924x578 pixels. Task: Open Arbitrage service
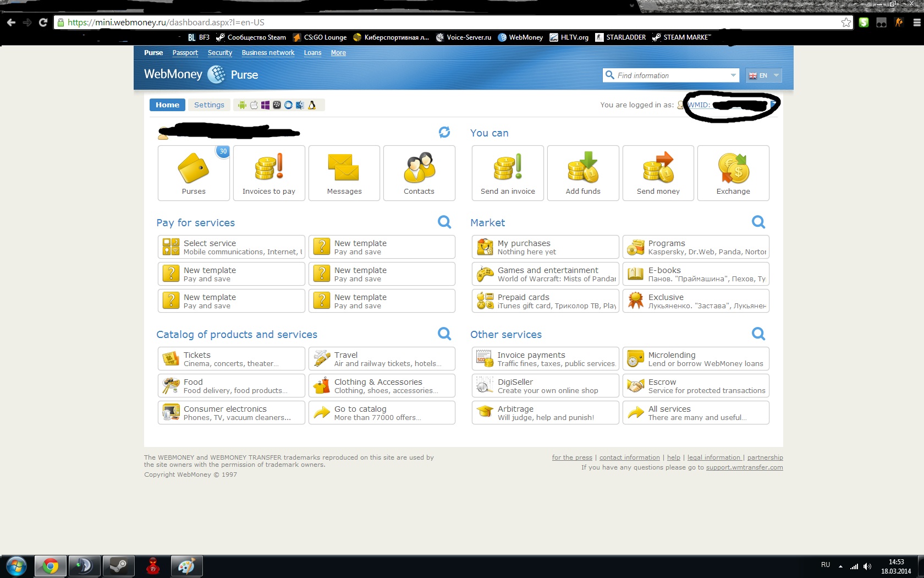coord(545,412)
